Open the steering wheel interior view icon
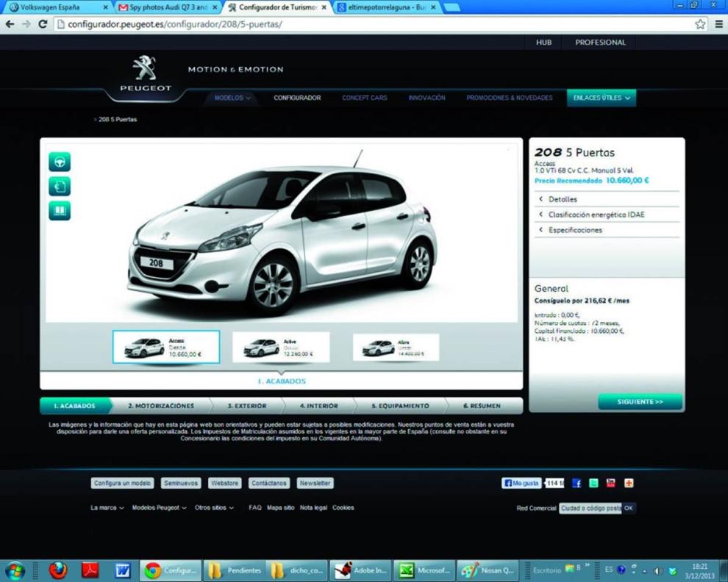This screenshot has height=582, width=728. (60, 162)
